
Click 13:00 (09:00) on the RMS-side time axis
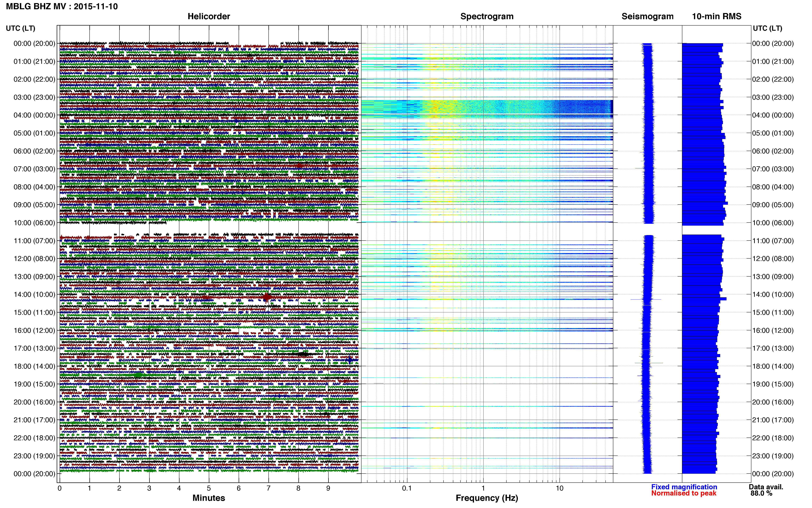(773, 277)
